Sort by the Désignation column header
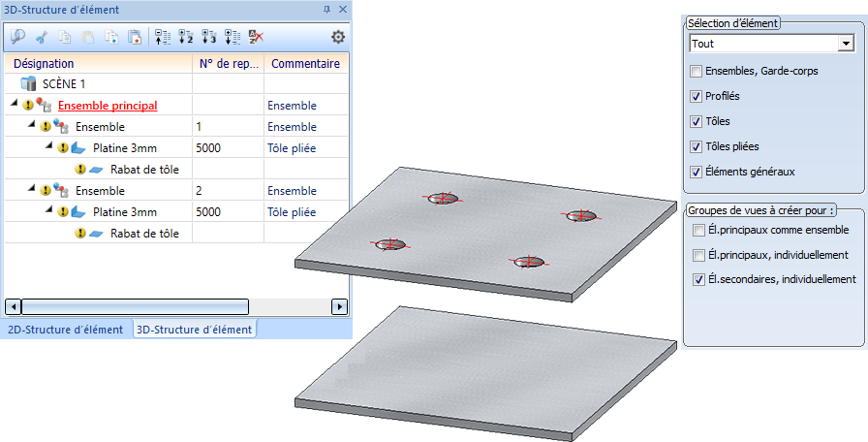 tap(99, 64)
